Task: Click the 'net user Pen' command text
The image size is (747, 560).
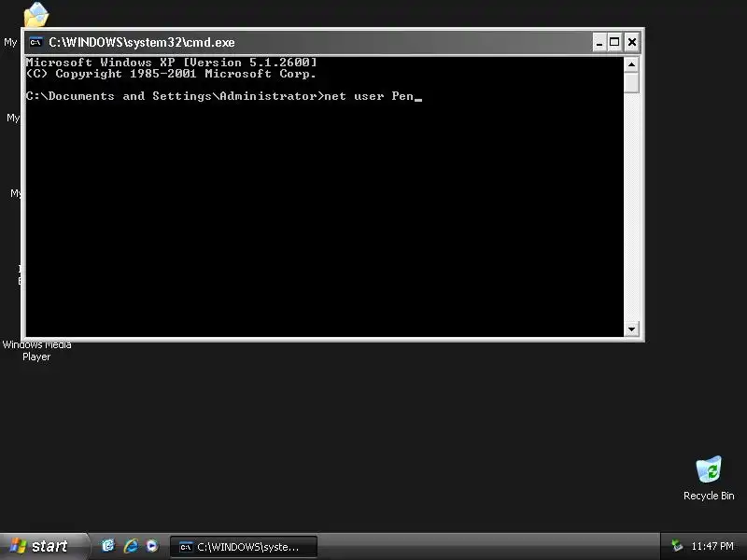Action: tap(368, 96)
